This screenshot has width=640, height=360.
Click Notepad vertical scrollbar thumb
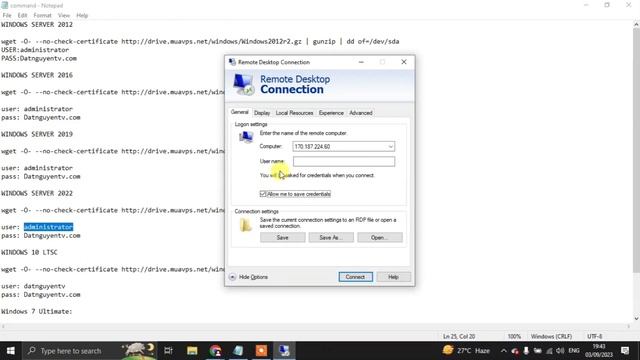pos(636,150)
